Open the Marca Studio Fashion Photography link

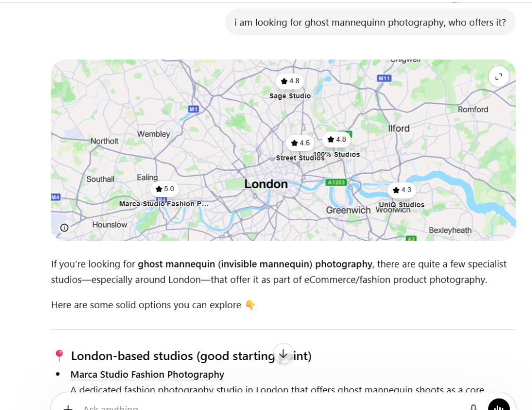(147, 374)
